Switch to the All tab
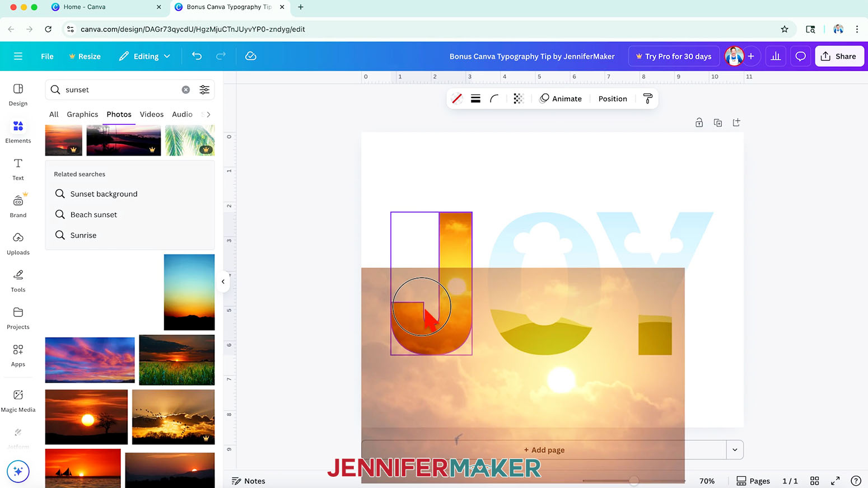Image resolution: width=868 pixels, height=488 pixels. [x=54, y=114]
